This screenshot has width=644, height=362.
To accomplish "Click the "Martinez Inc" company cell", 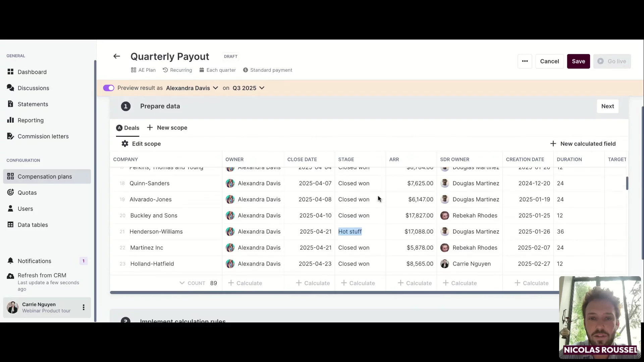I will [147, 248].
